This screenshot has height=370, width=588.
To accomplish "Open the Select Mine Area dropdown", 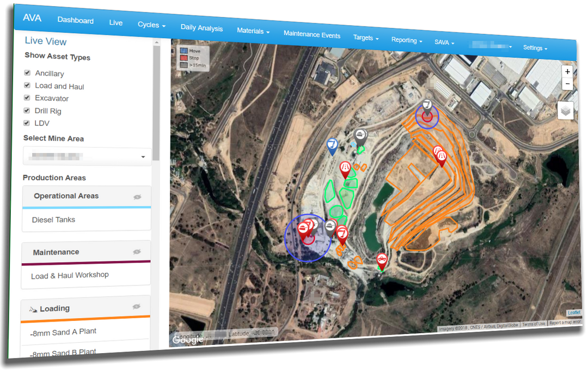I will click(87, 156).
